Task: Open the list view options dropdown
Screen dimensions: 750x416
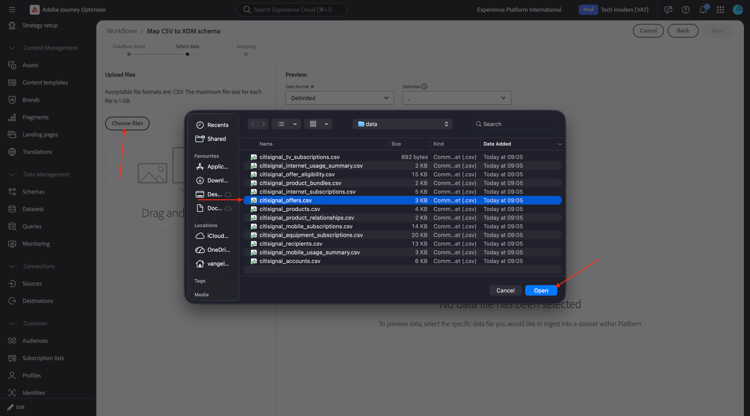Action: [x=286, y=124]
